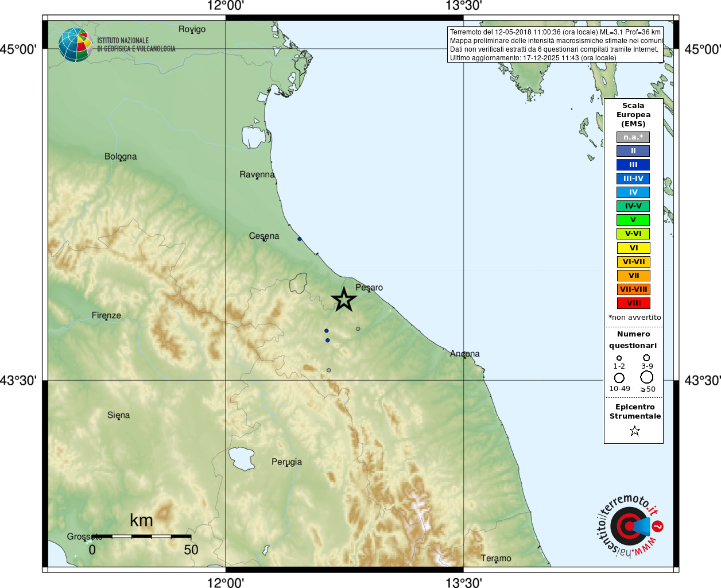Viewport: 721px width, 588px height.
Task: Click the 'Numero questionari' legend heading
Action: point(633,340)
